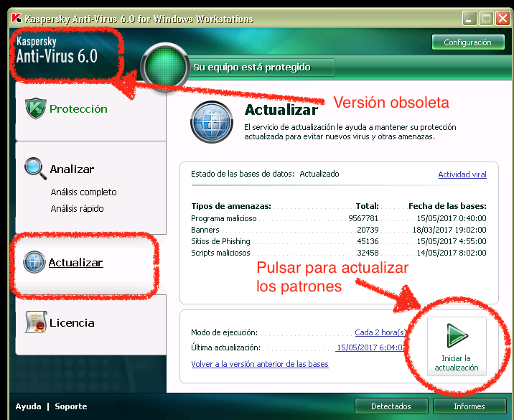
Task: Open the Soporte link
Action: tap(71, 406)
